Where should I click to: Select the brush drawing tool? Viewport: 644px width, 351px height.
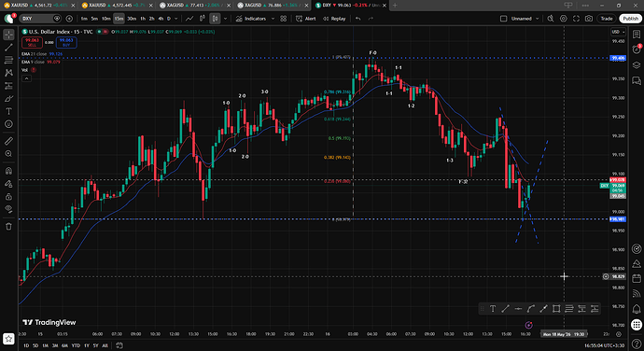coord(8,98)
